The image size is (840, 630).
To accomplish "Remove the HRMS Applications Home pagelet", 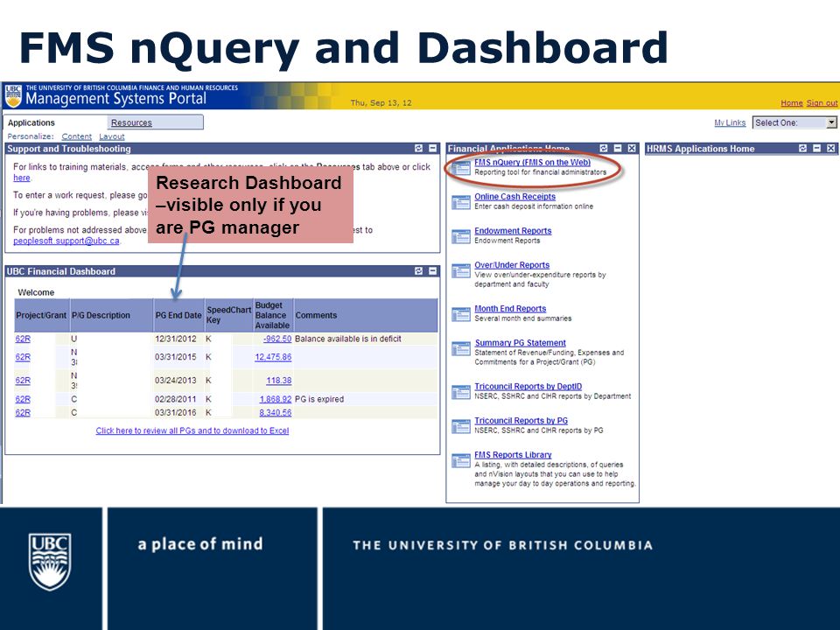I will (x=830, y=149).
